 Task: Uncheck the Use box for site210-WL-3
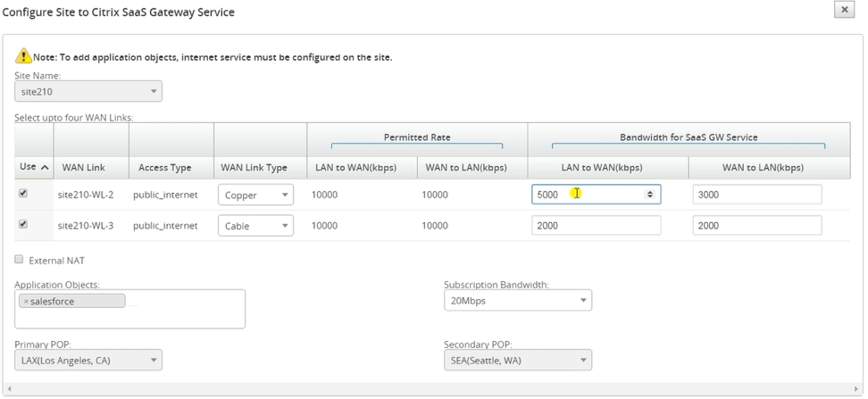click(23, 225)
